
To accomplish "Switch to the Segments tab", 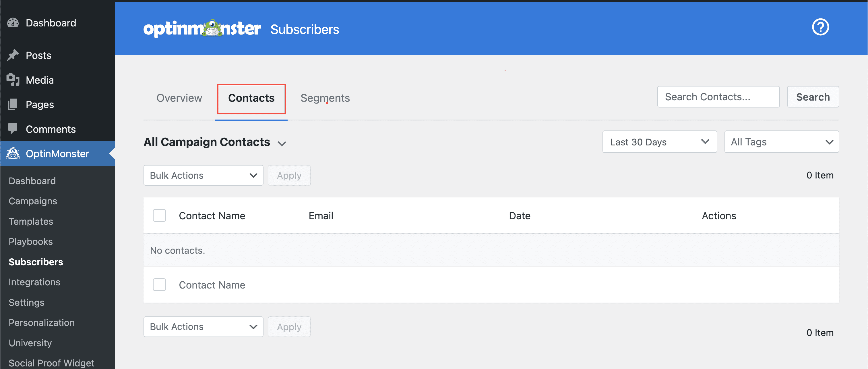I will click(x=325, y=98).
